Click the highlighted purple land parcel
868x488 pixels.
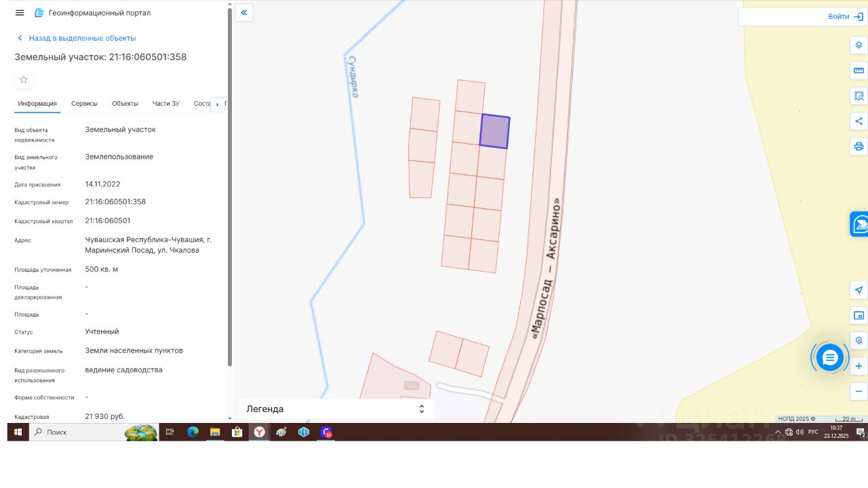(494, 131)
